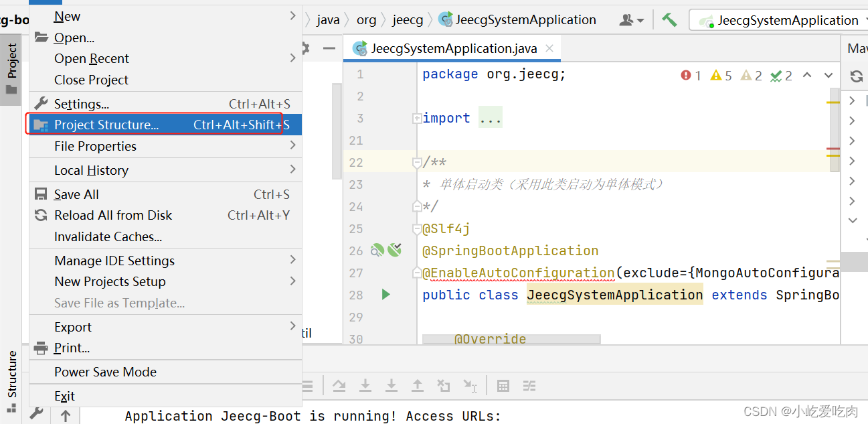Click the Maven refresh icon in right panel
Viewport: 868px width, 424px height.
coord(855,76)
